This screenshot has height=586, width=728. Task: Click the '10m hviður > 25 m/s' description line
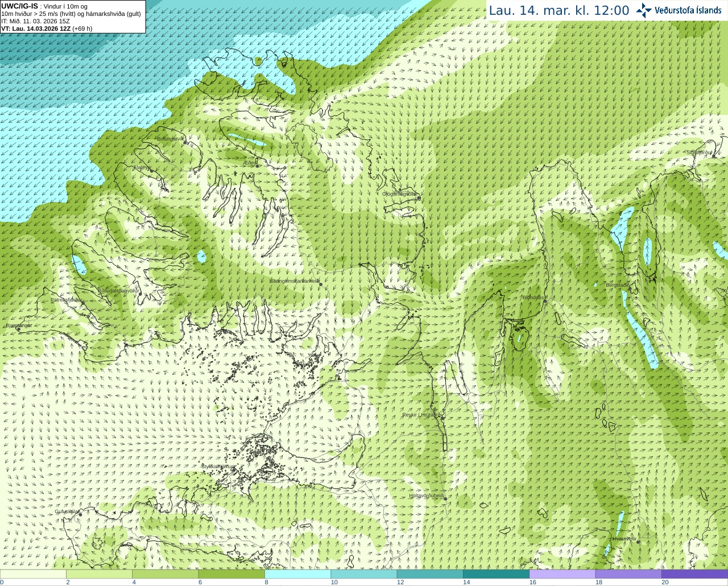click(71, 14)
